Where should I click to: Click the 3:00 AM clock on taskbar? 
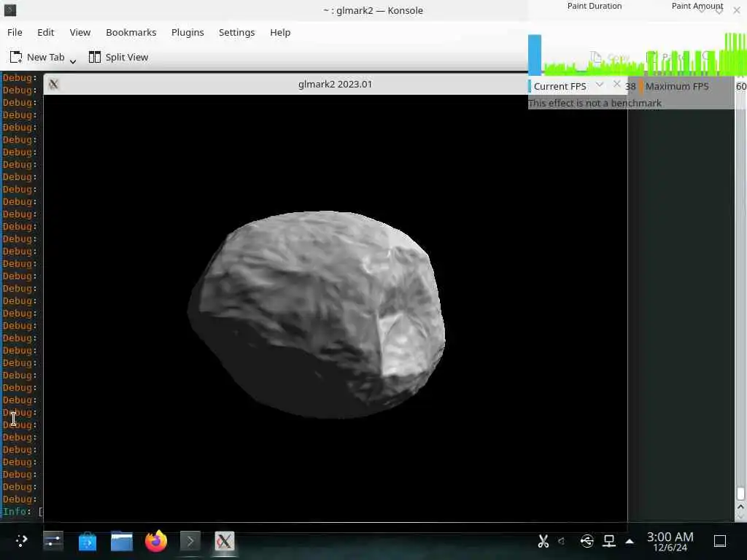[x=670, y=537]
